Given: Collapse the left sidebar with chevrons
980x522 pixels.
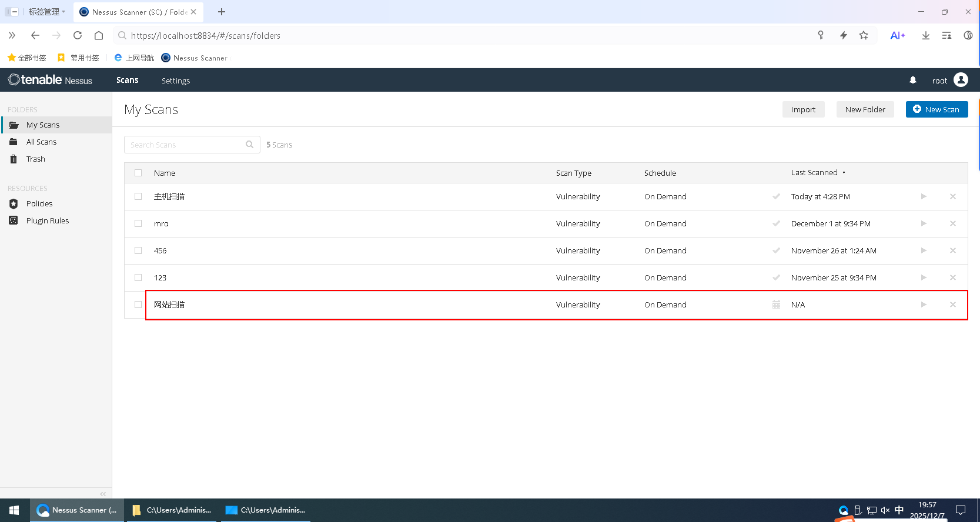Looking at the screenshot, I should coord(103,494).
